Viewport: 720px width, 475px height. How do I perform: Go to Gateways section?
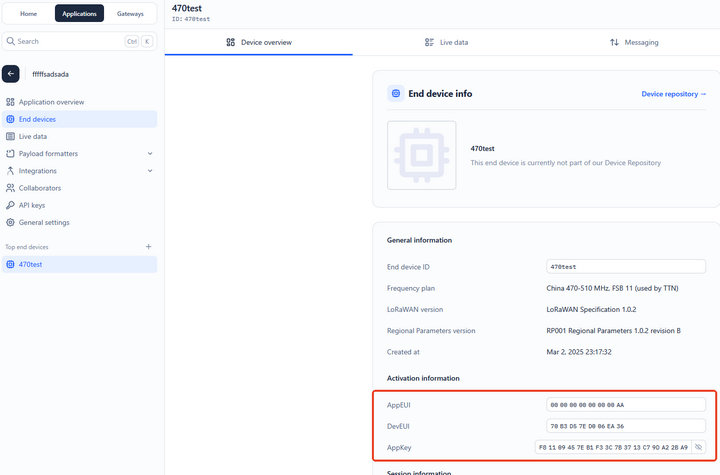point(130,14)
